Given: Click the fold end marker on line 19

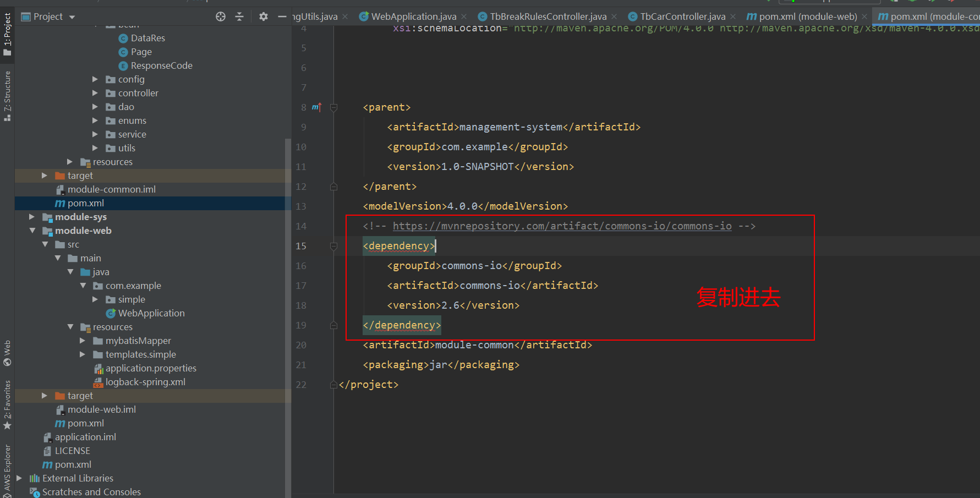Looking at the screenshot, I should pyautogui.click(x=333, y=325).
